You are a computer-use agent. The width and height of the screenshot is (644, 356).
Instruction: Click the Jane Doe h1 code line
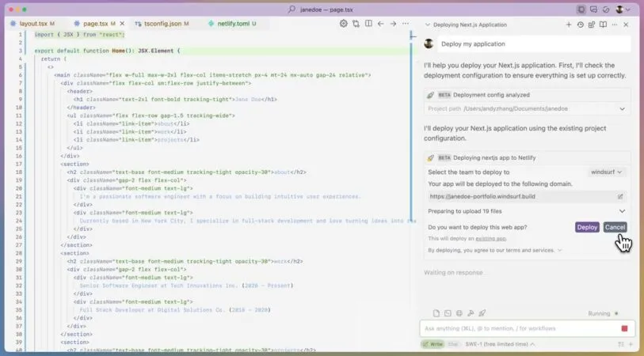click(175, 99)
